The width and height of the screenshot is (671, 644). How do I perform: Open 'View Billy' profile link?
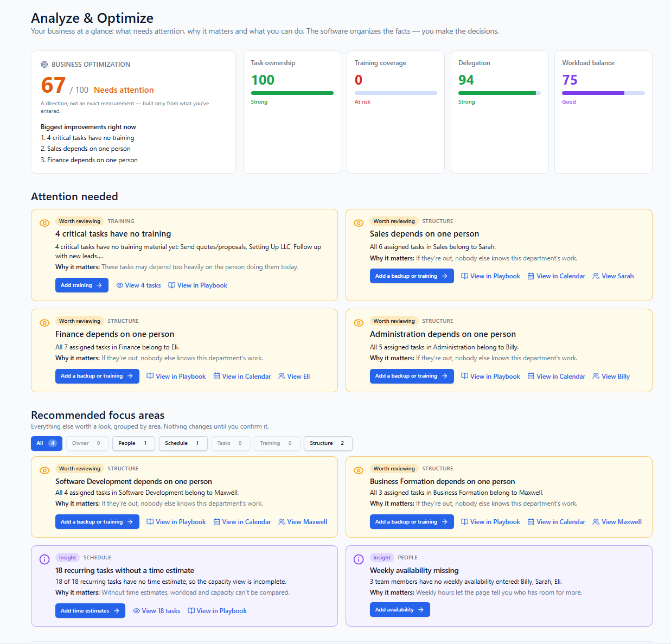[611, 377]
